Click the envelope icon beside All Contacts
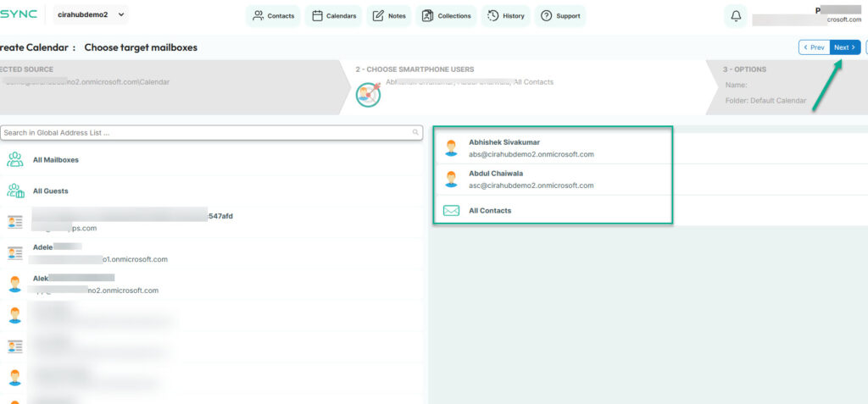The width and height of the screenshot is (868, 404). [451, 211]
